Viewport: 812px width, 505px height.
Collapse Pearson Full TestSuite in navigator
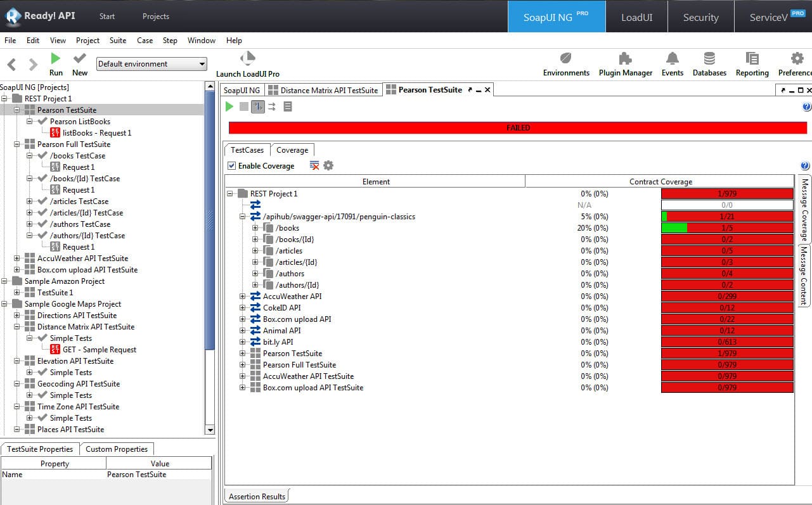click(17, 144)
